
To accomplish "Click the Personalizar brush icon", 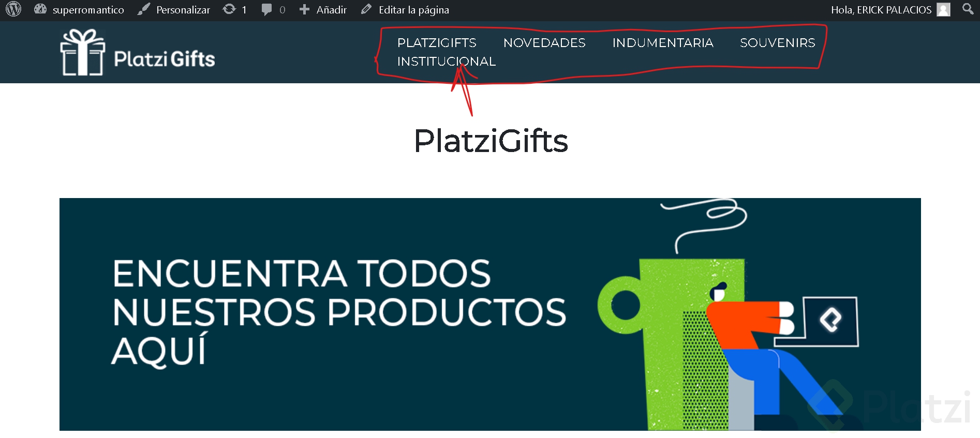I will tap(144, 9).
